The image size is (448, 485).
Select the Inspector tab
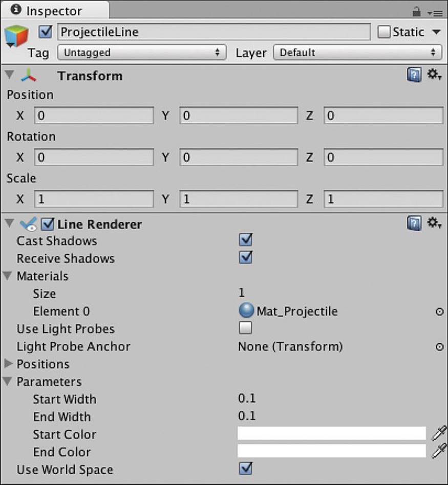tap(54, 11)
